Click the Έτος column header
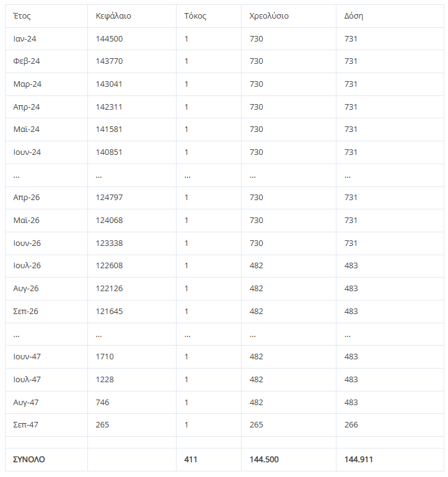This screenshot has width=448, height=477. tap(22, 16)
